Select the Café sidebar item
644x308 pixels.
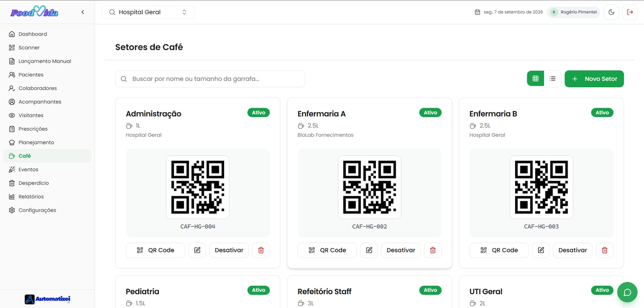click(x=47, y=156)
